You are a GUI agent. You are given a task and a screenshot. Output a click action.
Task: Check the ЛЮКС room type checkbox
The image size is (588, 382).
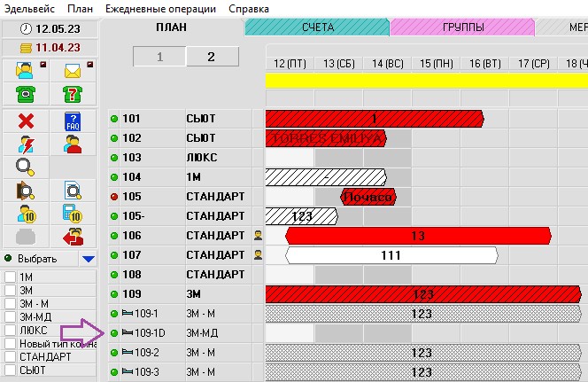[x=11, y=330]
